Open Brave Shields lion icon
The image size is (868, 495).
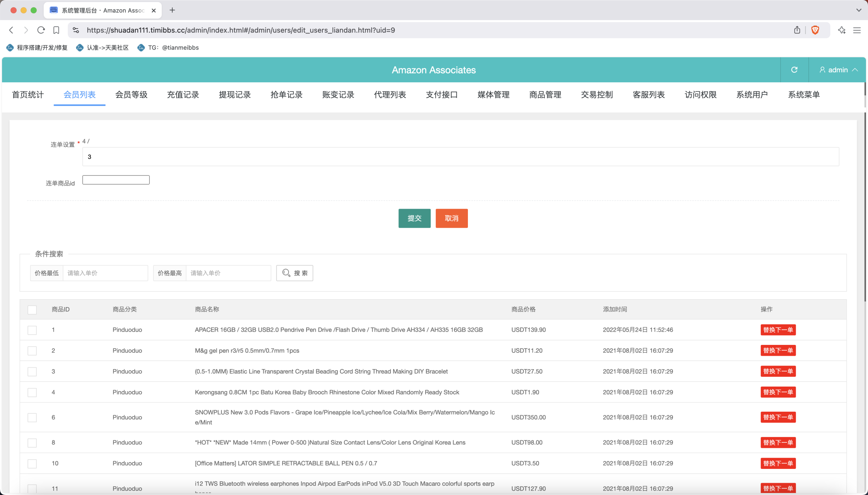tap(815, 30)
